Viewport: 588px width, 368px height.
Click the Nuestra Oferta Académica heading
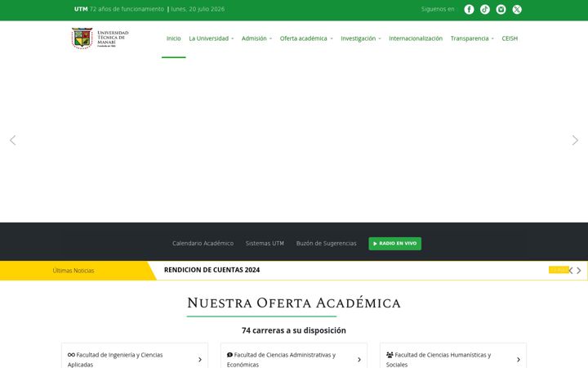point(294,303)
